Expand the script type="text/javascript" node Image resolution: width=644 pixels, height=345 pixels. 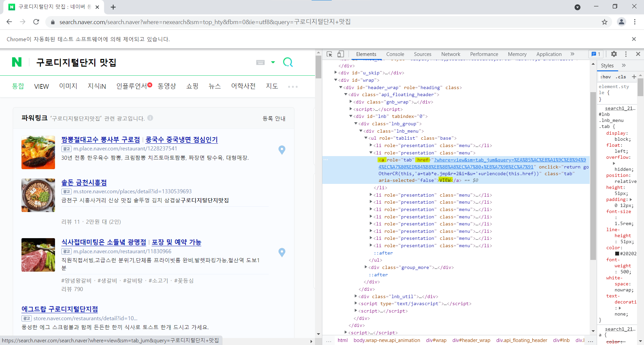356,303
